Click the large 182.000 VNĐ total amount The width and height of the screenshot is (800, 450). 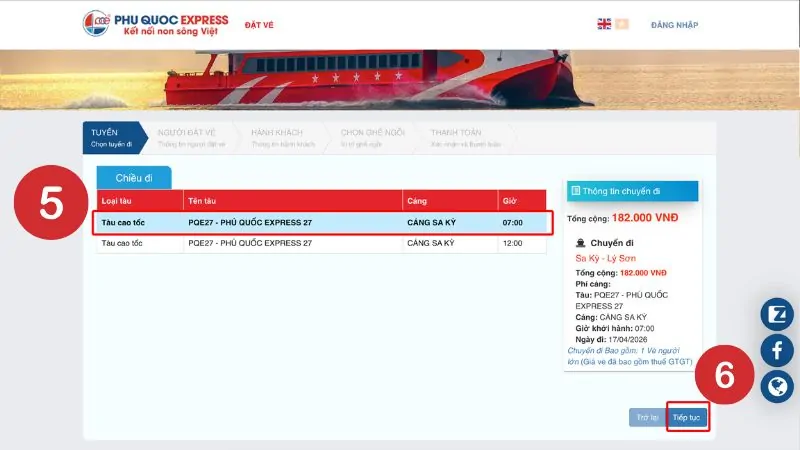(x=645, y=218)
